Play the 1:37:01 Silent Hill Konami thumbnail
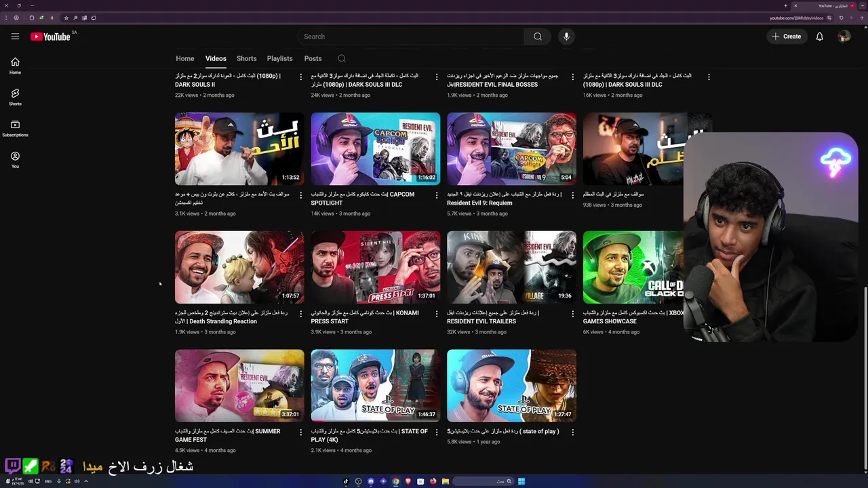This screenshot has width=868, height=488. pyautogui.click(x=376, y=268)
